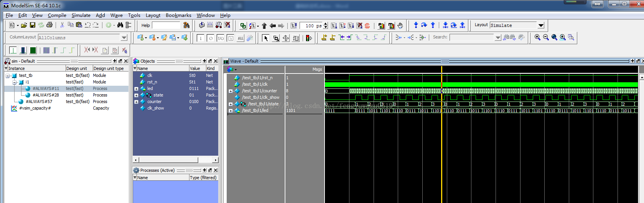Toggle the 'o' outputs filter button

(x=211, y=38)
